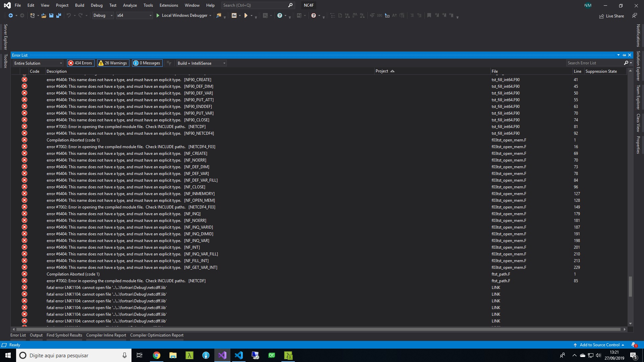Toggle the 0 Messages filter
The image size is (644, 362).
tap(147, 63)
